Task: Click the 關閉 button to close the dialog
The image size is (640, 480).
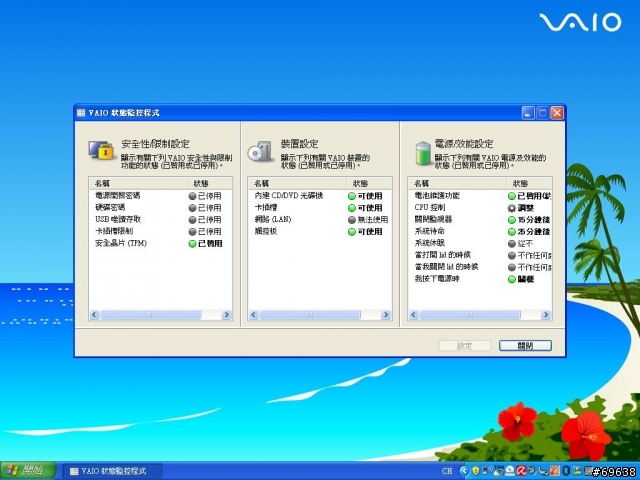Action: 525,346
